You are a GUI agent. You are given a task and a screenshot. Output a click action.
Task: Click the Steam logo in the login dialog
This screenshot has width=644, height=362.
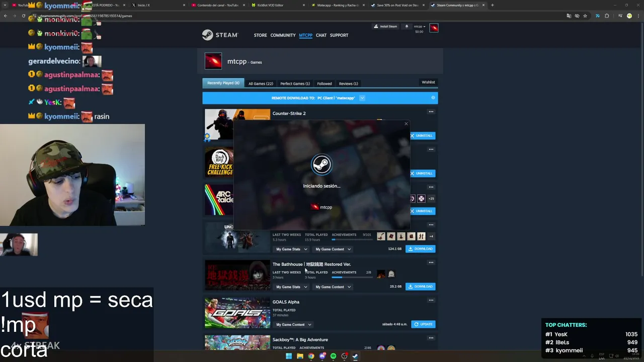coord(321,164)
